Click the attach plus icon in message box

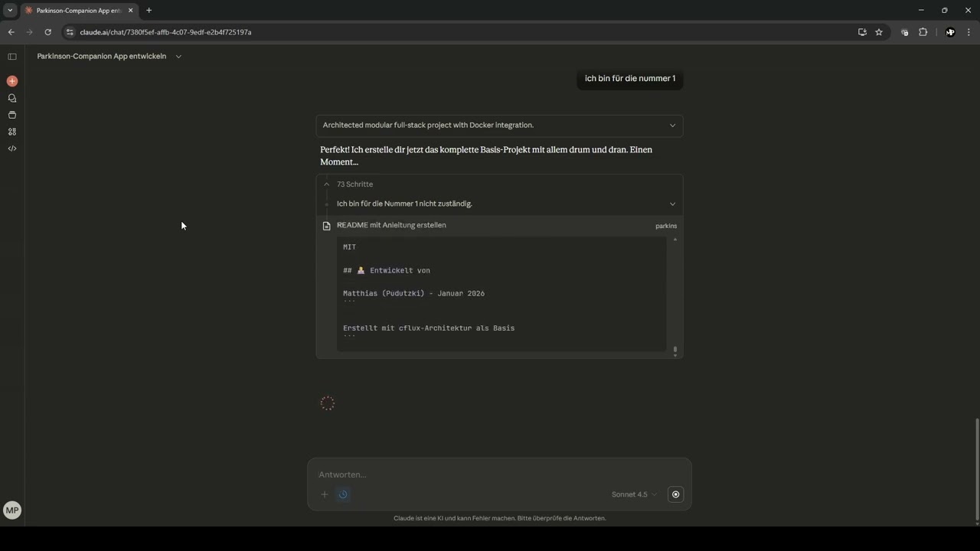pos(325,494)
